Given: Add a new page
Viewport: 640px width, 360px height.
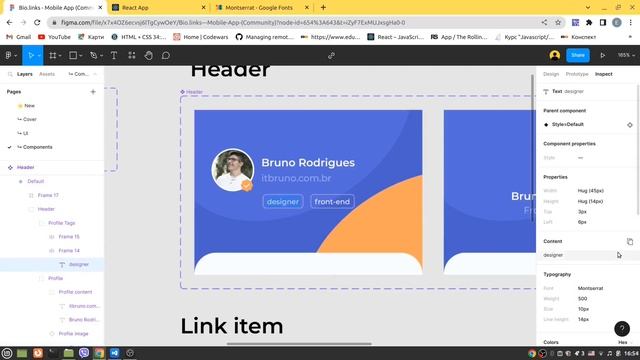Looking at the screenshot, I should 93,92.
